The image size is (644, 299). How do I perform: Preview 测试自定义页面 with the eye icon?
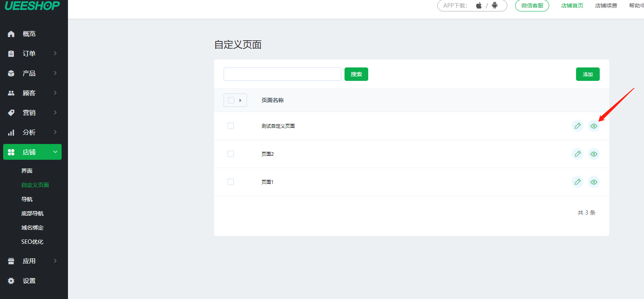click(x=593, y=126)
